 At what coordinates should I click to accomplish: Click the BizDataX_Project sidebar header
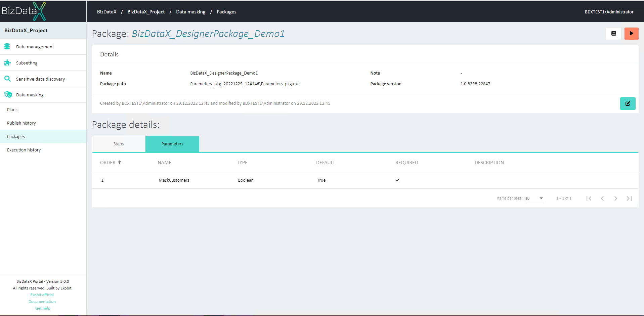pyautogui.click(x=43, y=30)
